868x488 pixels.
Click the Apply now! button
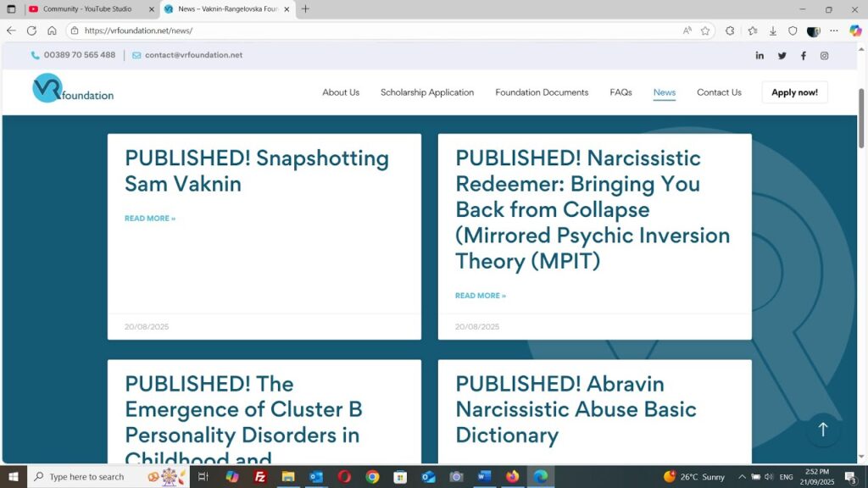click(x=794, y=92)
